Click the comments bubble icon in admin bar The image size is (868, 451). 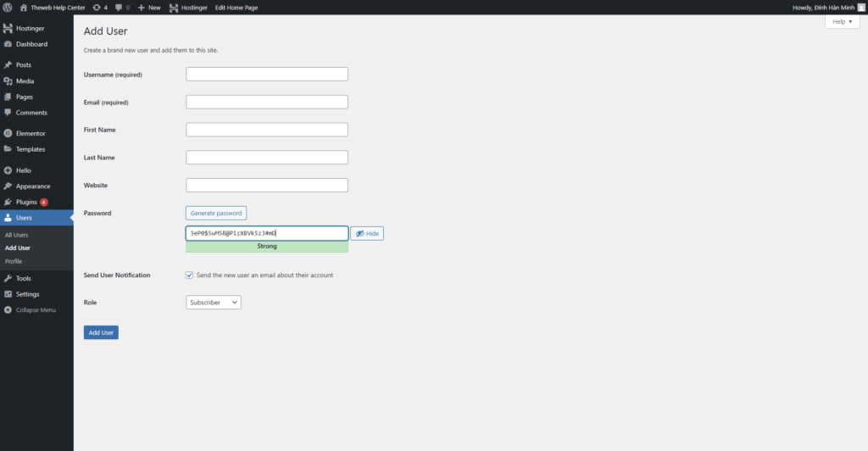[119, 8]
